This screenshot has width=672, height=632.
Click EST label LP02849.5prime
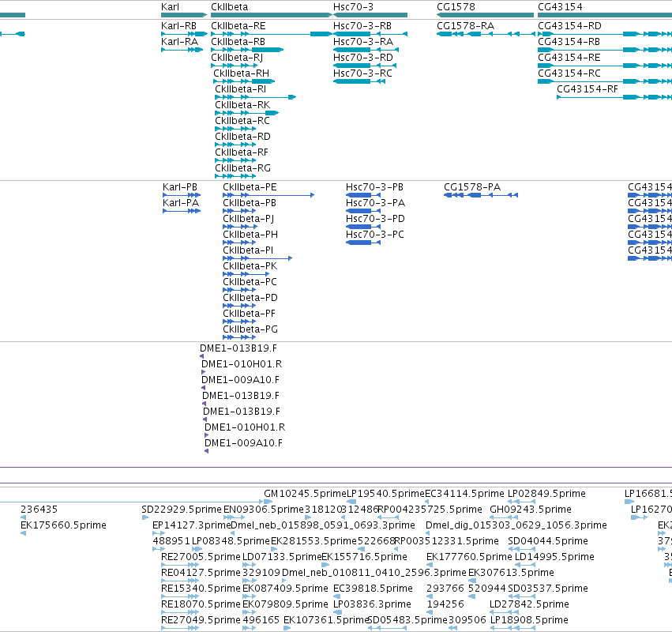pyautogui.click(x=546, y=494)
